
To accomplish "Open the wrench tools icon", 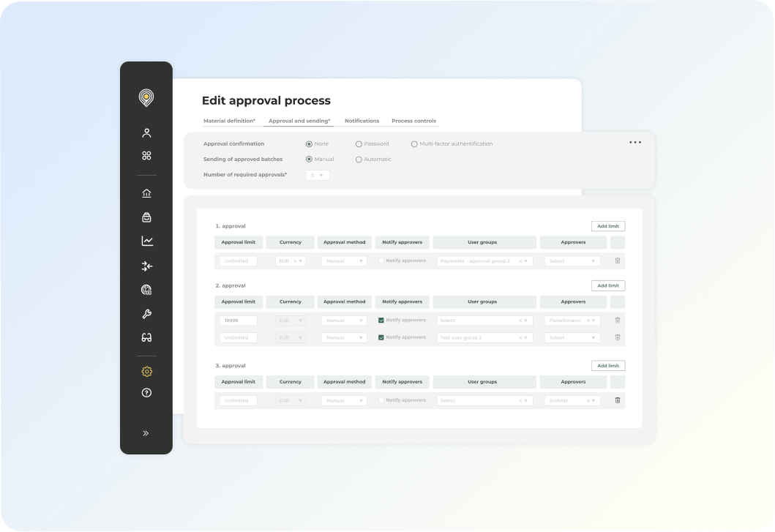I will [x=146, y=314].
